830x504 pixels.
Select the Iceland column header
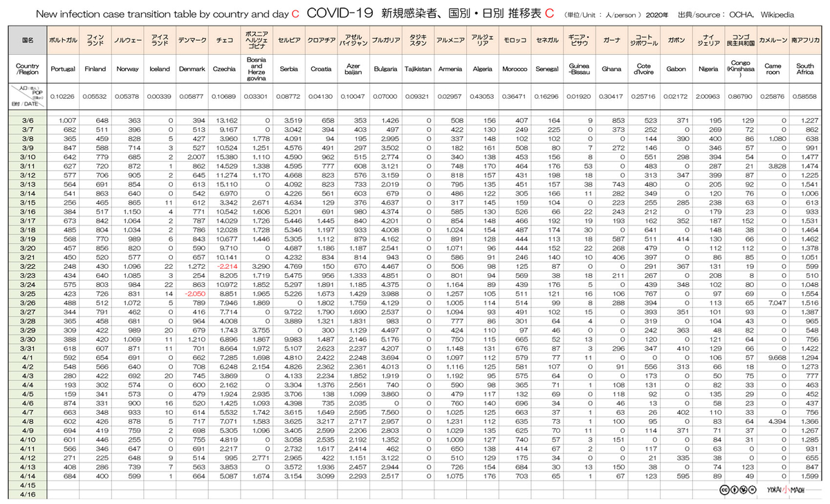point(160,69)
